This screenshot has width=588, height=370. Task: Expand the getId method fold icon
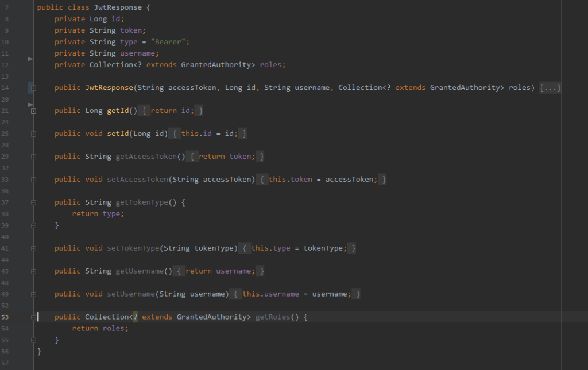point(33,111)
